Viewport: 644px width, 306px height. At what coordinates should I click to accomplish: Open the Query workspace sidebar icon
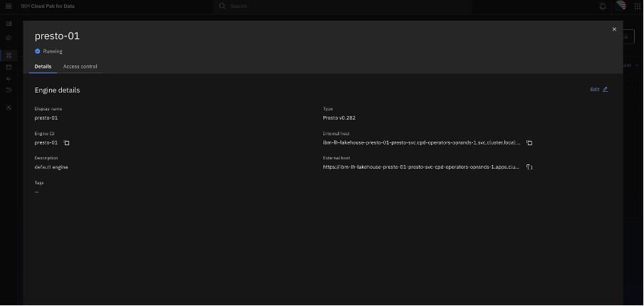pyautogui.click(x=9, y=78)
